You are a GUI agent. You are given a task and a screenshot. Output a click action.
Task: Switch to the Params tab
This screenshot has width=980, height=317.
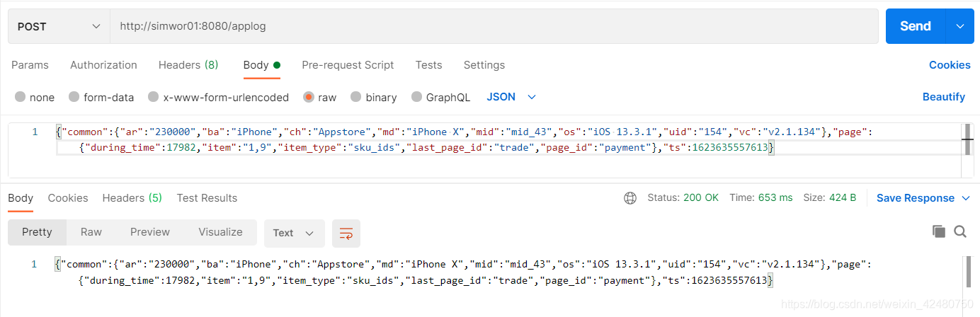pyautogui.click(x=30, y=65)
